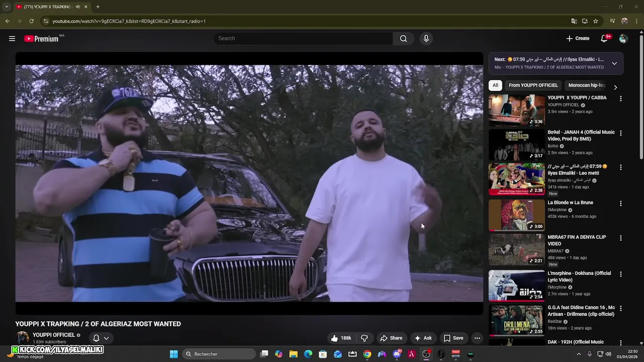The height and width of the screenshot is (362, 644).
Task: Open the Windows Start menu
Action: coord(174,354)
